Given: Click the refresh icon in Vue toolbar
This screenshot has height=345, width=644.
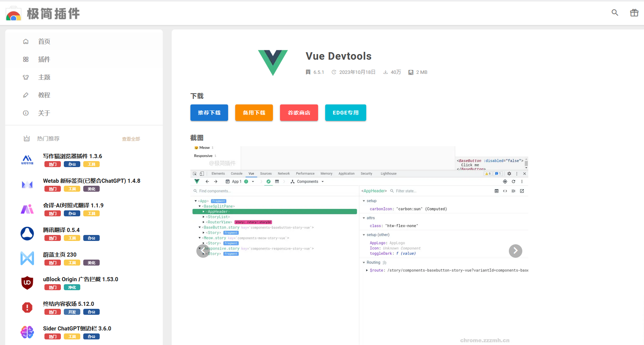Looking at the screenshot, I should pos(513,182).
